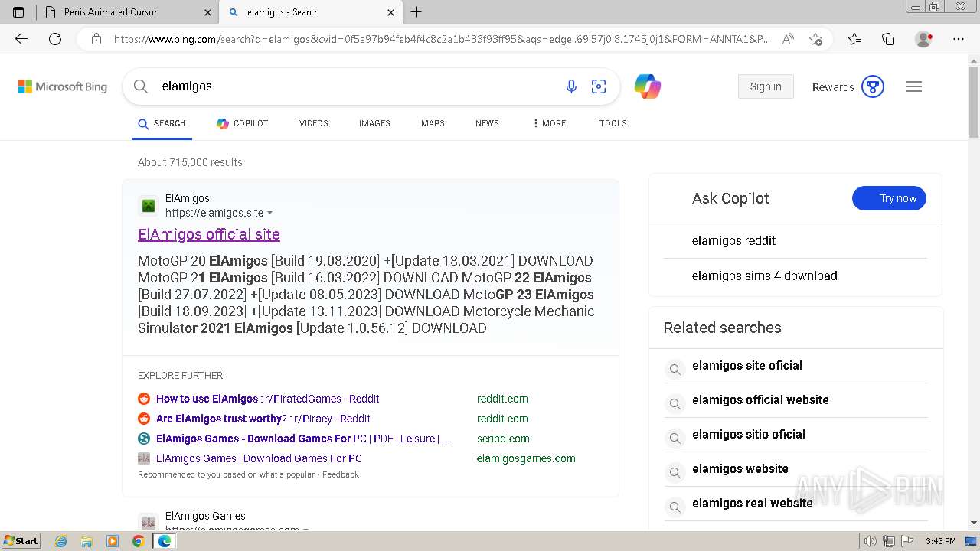This screenshot has height=551, width=980.
Task: Reload the page with refresh icon
Action: pos(55,39)
